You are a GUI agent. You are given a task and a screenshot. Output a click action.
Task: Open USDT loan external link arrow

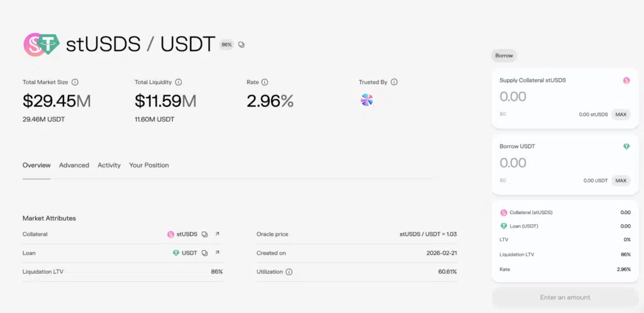[x=217, y=253]
